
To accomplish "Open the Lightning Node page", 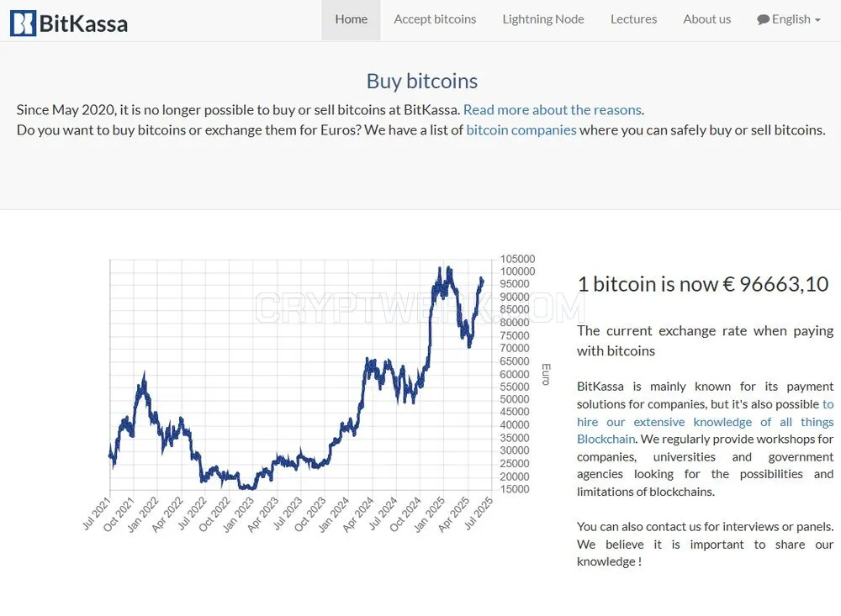I will pos(543,20).
